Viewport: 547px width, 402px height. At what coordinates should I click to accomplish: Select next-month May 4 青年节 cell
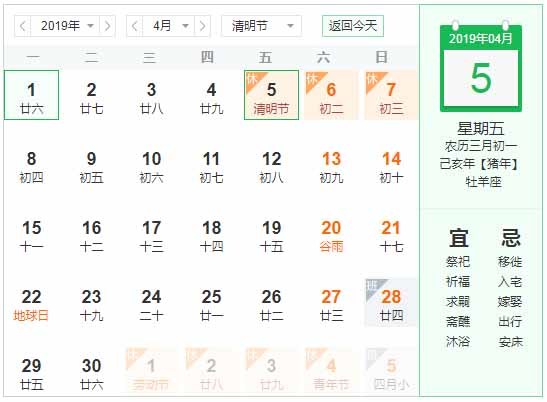coord(331,372)
